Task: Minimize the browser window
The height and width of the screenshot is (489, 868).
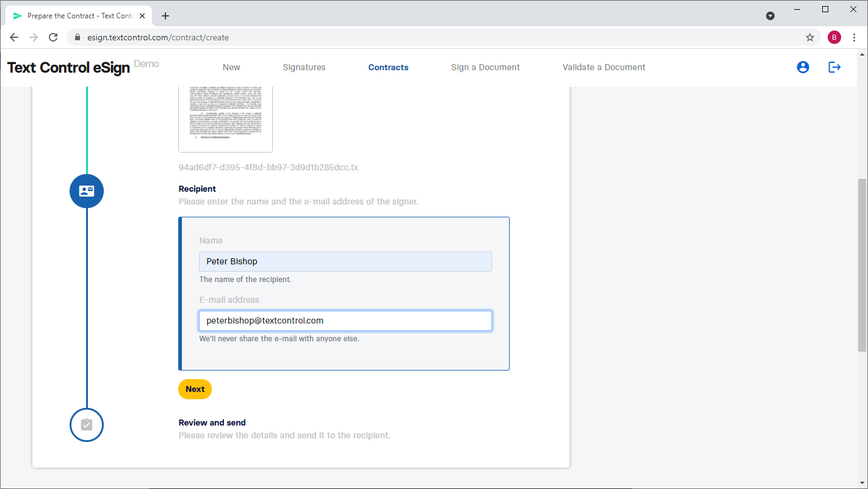Action: coord(797,9)
